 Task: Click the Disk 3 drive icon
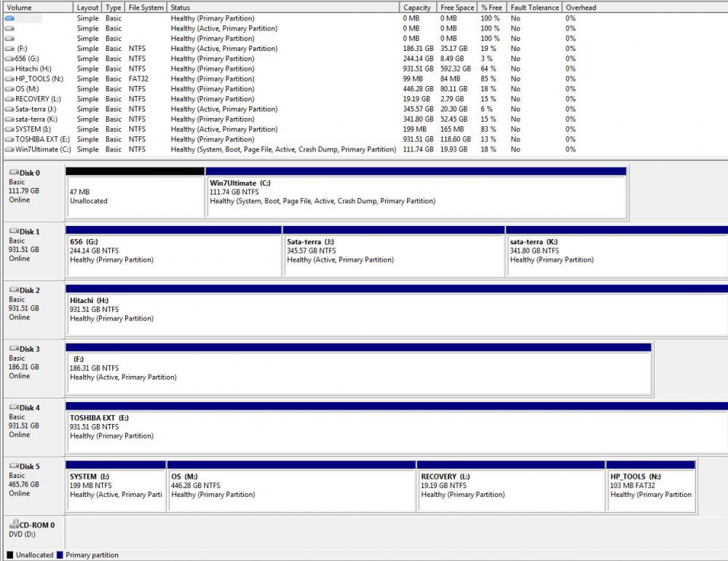pyautogui.click(x=13, y=349)
